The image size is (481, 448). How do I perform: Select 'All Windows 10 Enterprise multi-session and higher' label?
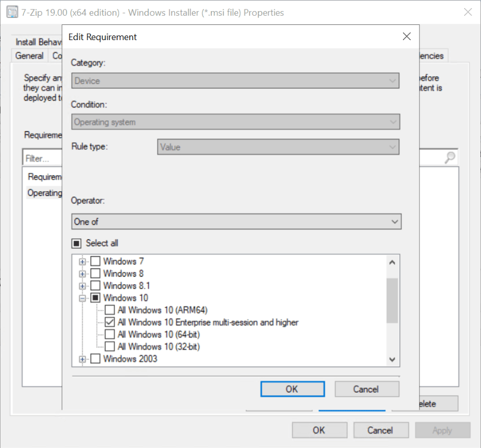208,322
